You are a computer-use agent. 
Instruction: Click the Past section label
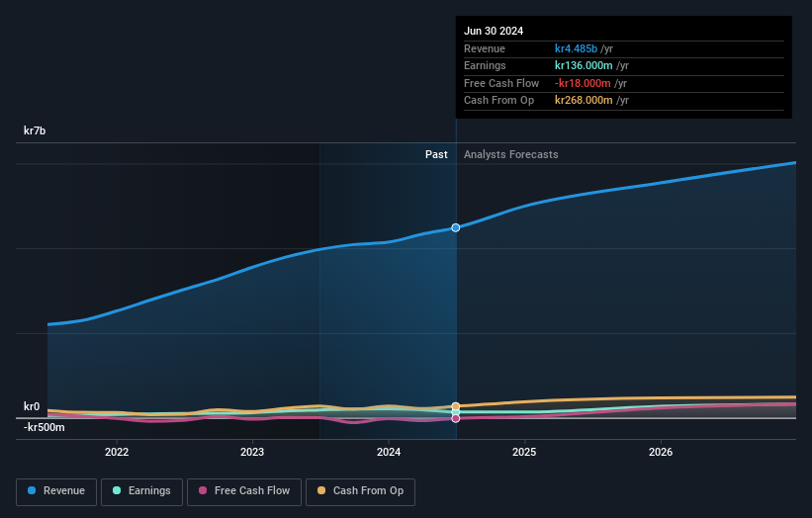[x=436, y=154]
